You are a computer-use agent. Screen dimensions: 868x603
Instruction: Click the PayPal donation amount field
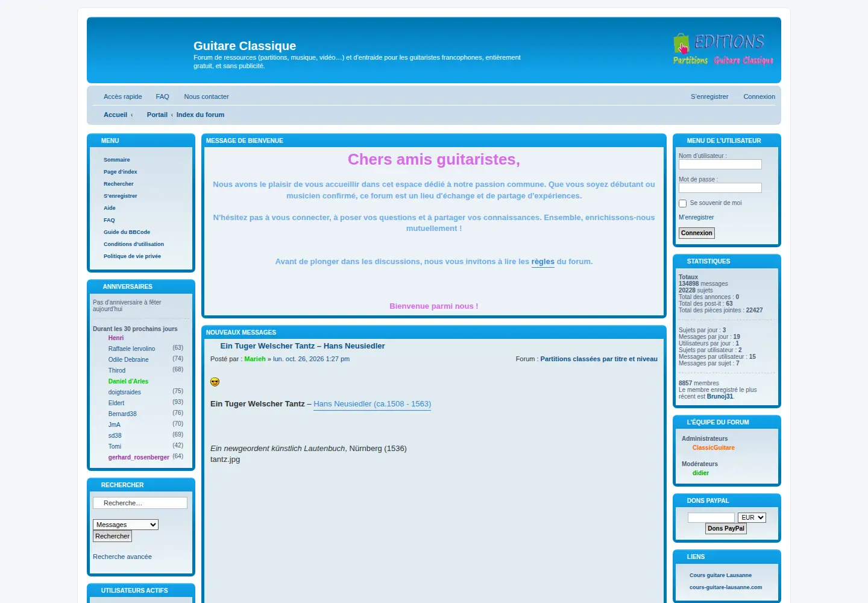(x=711, y=517)
